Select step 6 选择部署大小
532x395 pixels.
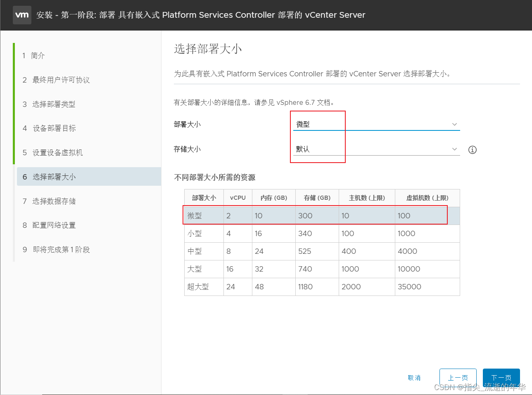pos(89,177)
